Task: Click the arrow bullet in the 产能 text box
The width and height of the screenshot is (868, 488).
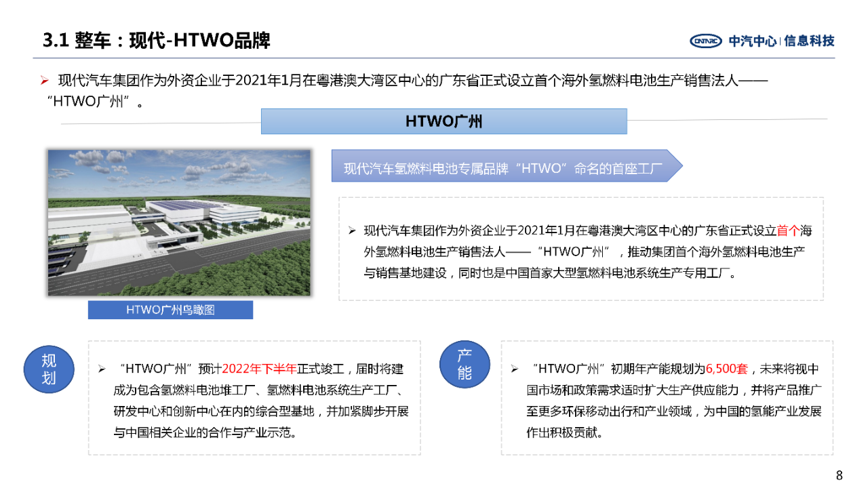Action: pos(515,369)
